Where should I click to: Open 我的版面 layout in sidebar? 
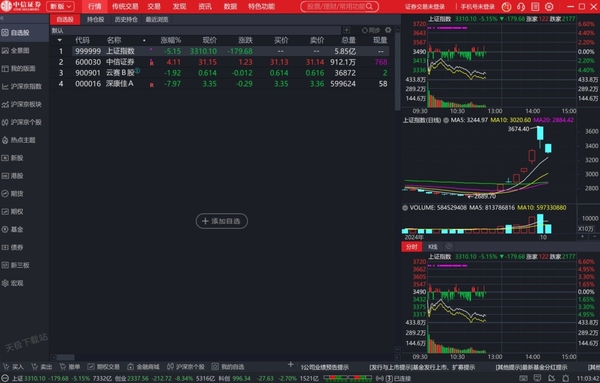[23, 68]
